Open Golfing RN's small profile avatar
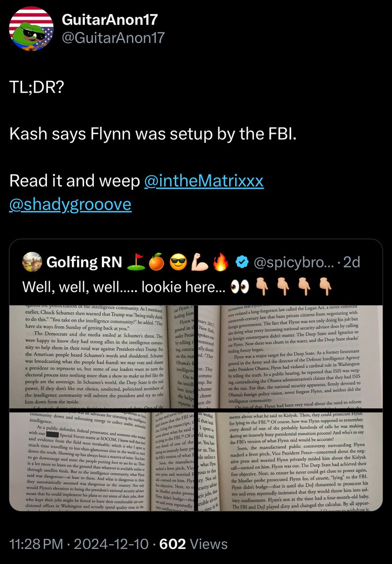392x564 pixels. tap(31, 262)
